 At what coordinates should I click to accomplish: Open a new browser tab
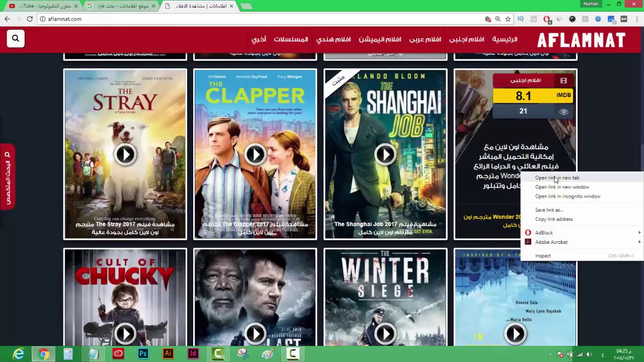(x=246, y=6)
